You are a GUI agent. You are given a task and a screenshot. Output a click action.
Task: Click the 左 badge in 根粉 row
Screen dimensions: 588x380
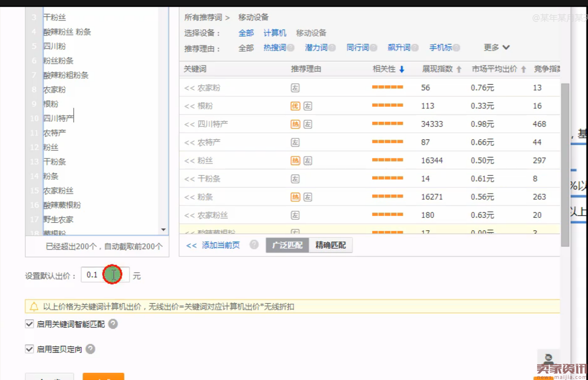coord(308,106)
